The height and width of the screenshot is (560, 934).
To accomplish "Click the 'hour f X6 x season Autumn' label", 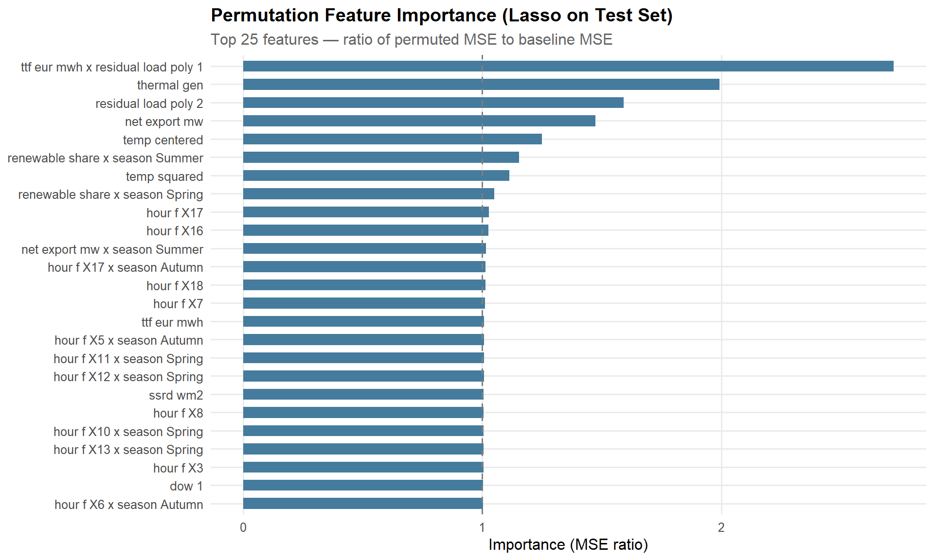I will tap(128, 505).
